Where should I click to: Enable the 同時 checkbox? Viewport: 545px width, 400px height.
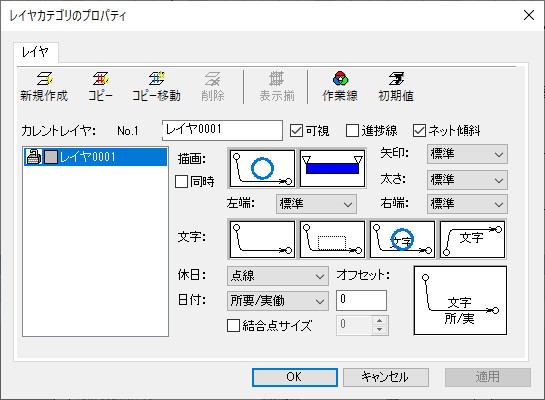[x=181, y=181]
